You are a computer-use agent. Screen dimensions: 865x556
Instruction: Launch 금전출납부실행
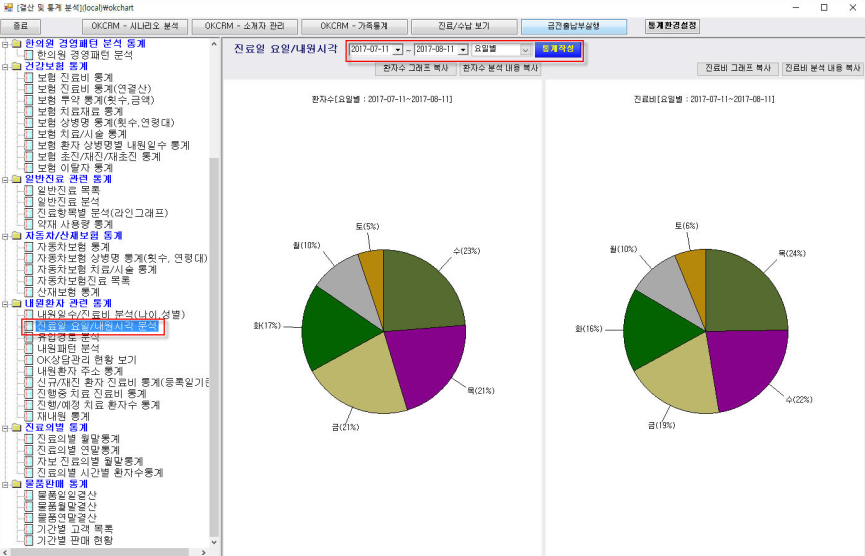[x=574, y=26]
